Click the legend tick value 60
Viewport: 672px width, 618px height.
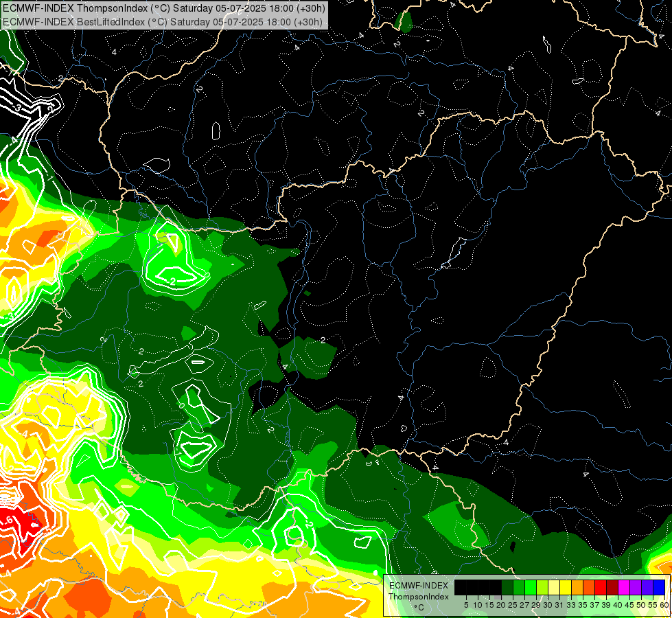[664, 605]
